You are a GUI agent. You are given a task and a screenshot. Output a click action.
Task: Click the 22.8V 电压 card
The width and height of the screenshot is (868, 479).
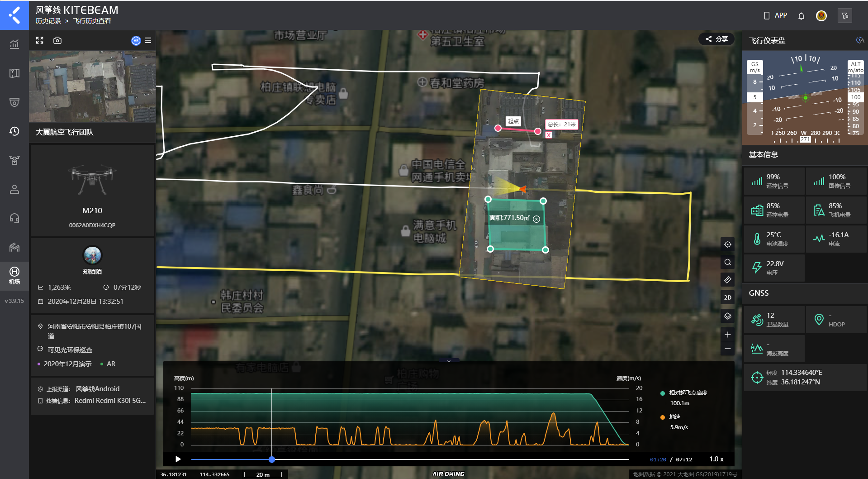click(774, 268)
